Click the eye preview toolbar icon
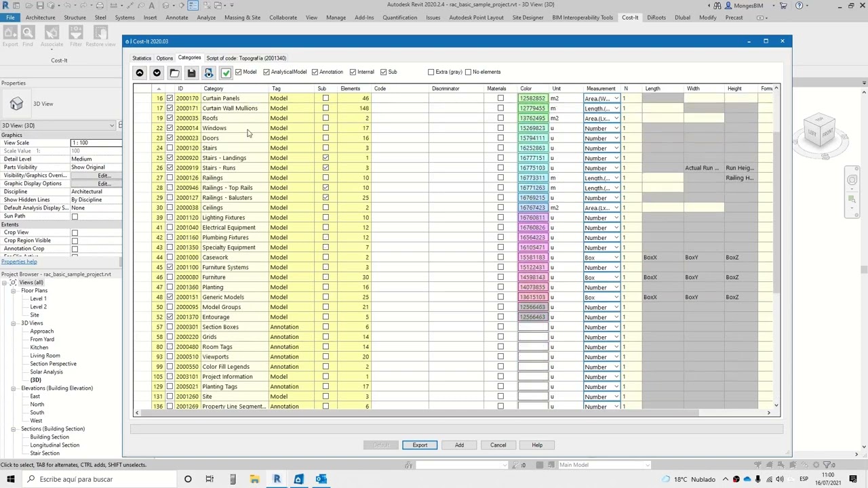Image resolution: width=868 pixels, height=488 pixels. [x=208, y=73]
